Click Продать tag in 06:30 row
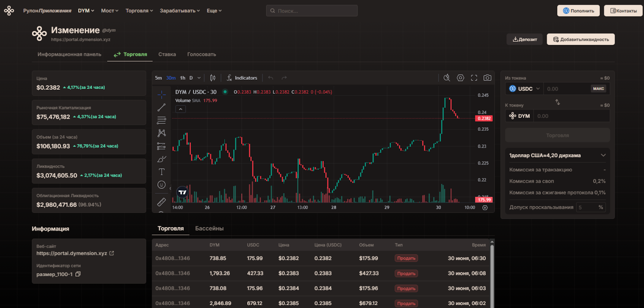This screenshot has height=308, width=644. pos(406,258)
